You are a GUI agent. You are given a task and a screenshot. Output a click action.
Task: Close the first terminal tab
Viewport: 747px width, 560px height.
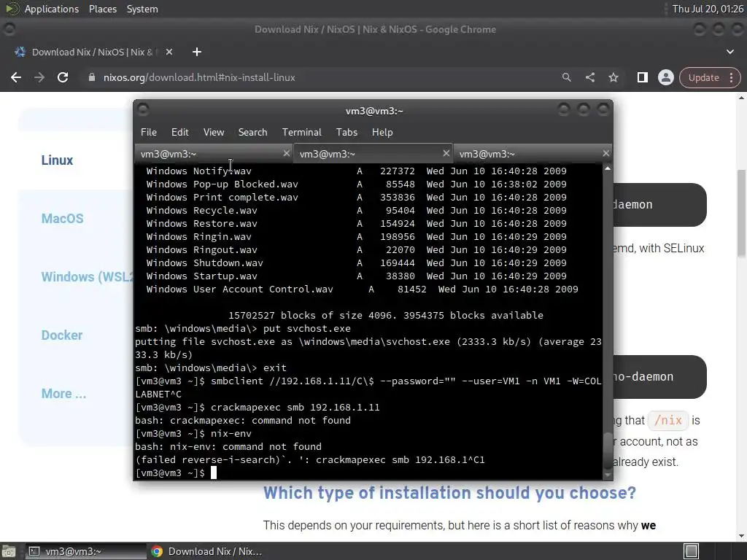pyautogui.click(x=286, y=153)
